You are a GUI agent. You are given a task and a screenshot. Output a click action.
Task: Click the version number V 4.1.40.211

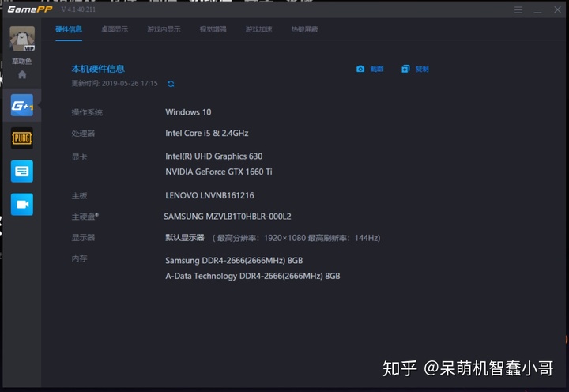[78, 9]
